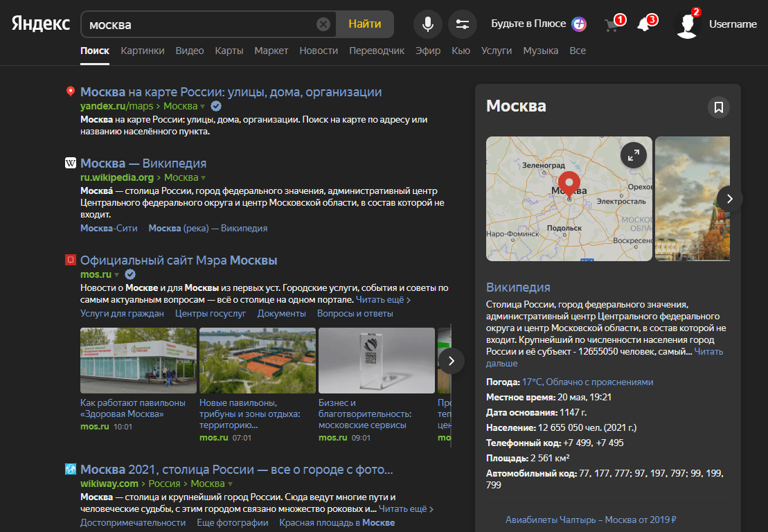Click the Найти search button
Screen dimensions: 768x532
click(x=365, y=24)
